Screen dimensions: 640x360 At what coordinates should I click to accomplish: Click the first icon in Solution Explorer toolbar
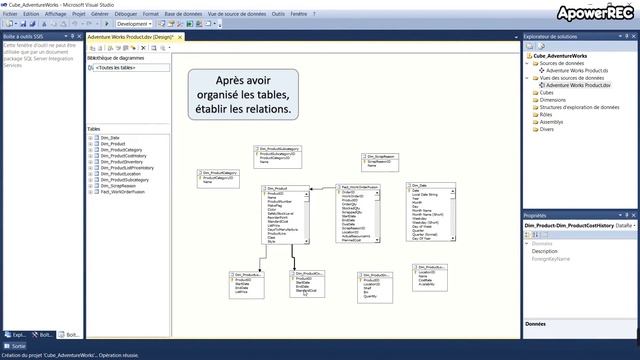(529, 46)
